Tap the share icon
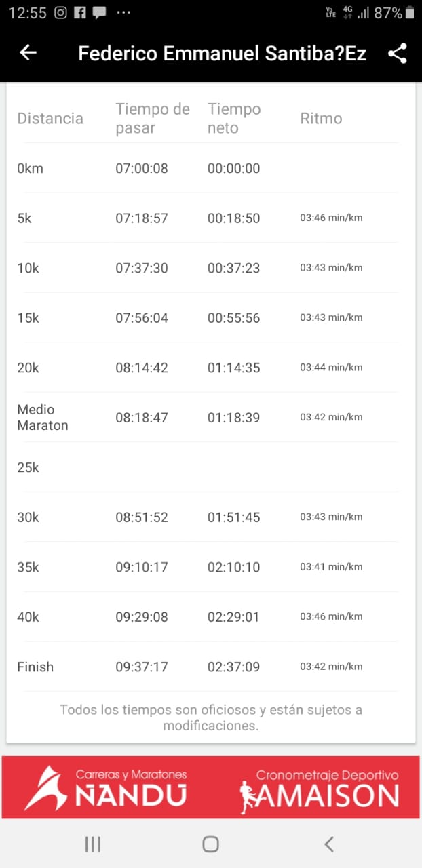 [x=398, y=54]
